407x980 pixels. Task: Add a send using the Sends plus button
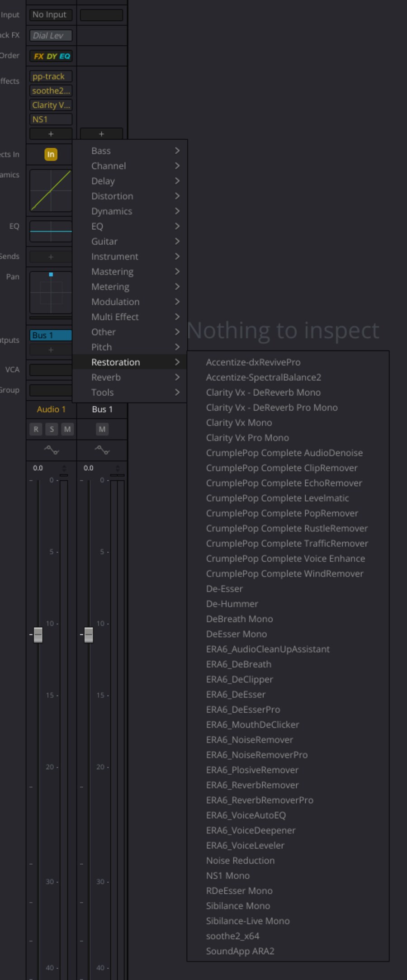(x=51, y=257)
